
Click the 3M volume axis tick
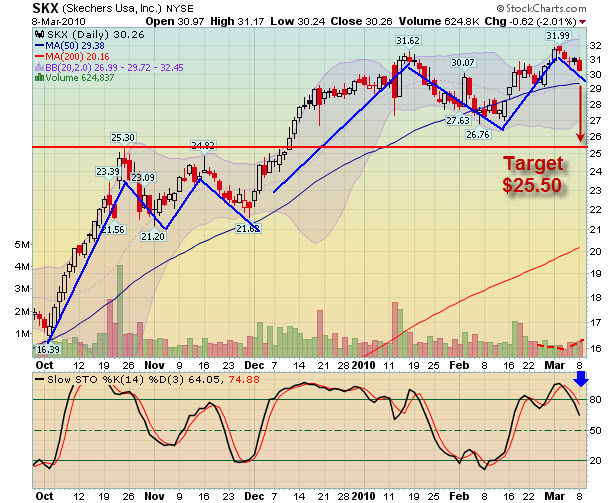22,289
